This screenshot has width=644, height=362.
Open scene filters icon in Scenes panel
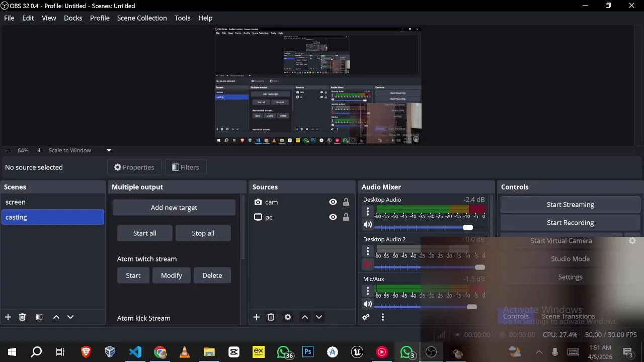(x=39, y=317)
